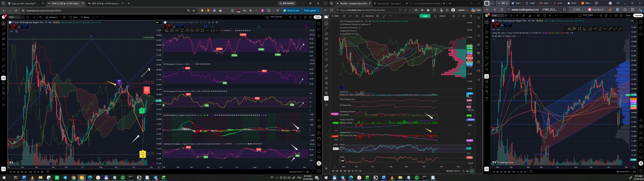644x181 pixels.
Task: Toggle the eye icon on second pane header
Action: (x=217, y=22)
